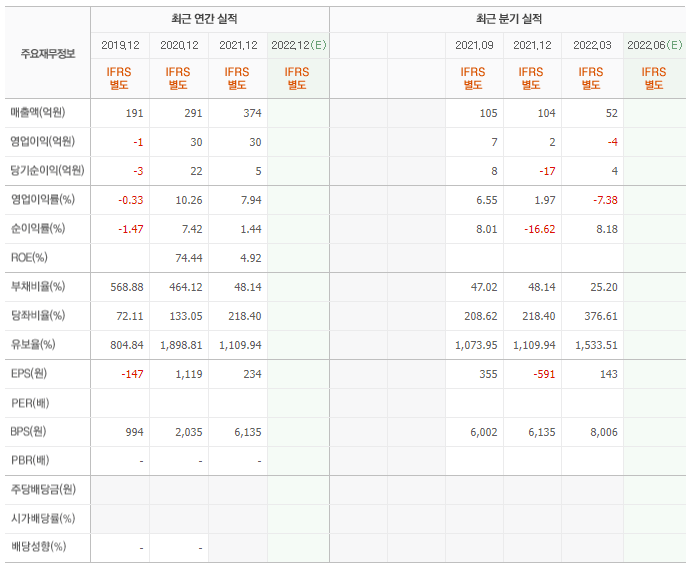The width and height of the screenshot is (695, 567).
Task: Select the 1,533.51 reserve ratio value
Action: tap(596, 345)
